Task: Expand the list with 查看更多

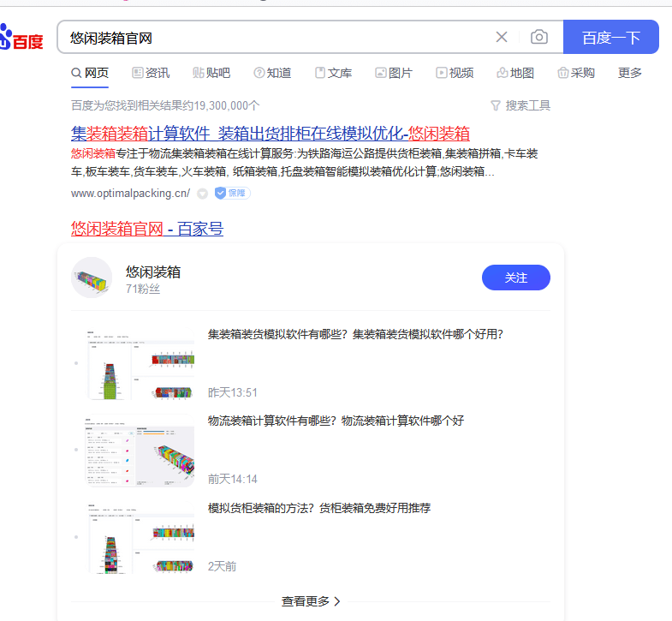Action: click(311, 601)
